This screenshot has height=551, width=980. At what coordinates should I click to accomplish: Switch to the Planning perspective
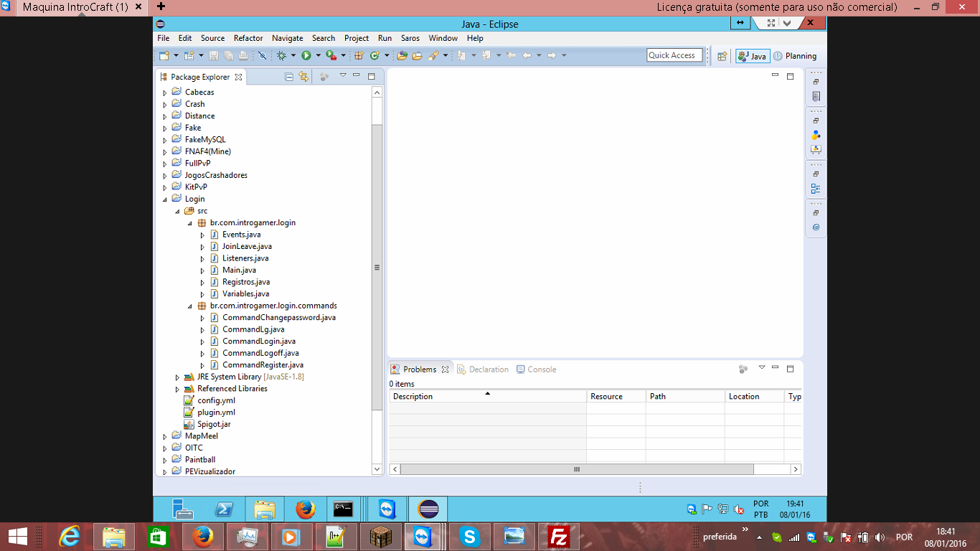point(796,56)
